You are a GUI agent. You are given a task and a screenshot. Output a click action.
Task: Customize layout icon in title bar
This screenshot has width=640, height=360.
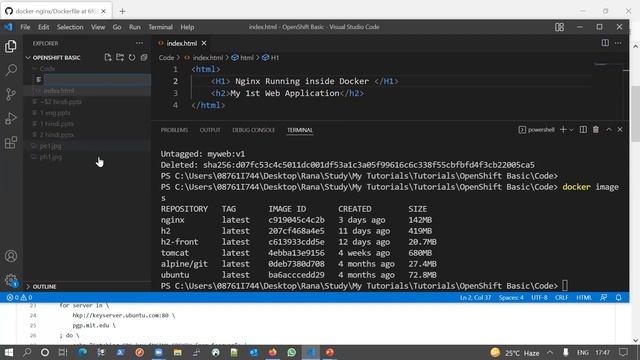[x=560, y=27]
